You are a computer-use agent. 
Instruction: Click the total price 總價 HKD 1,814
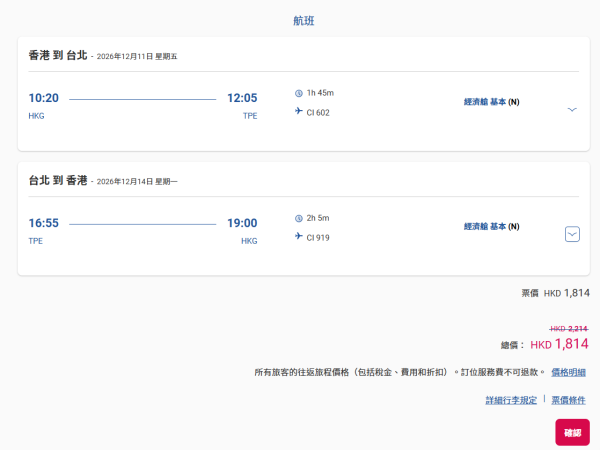(545, 344)
